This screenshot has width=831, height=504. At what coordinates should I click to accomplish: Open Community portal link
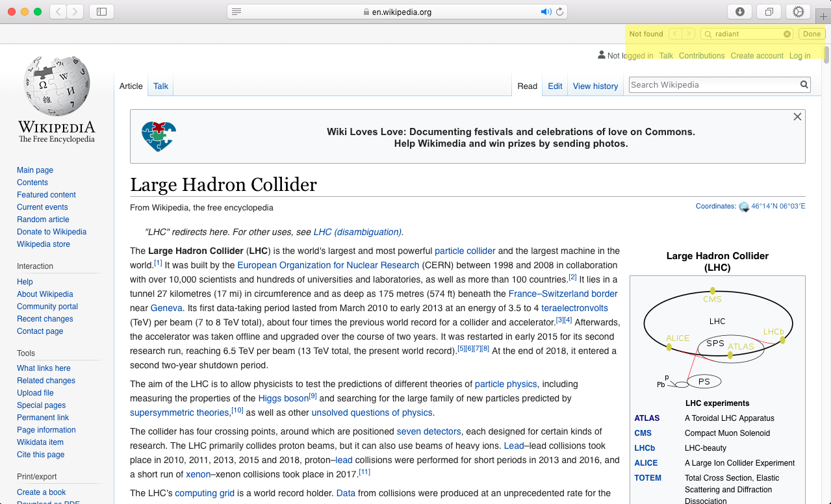point(47,307)
